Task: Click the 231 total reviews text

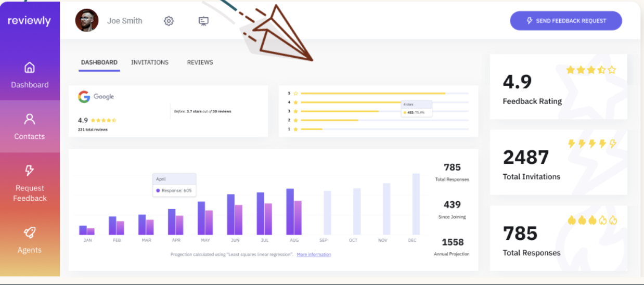Action: click(x=93, y=129)
